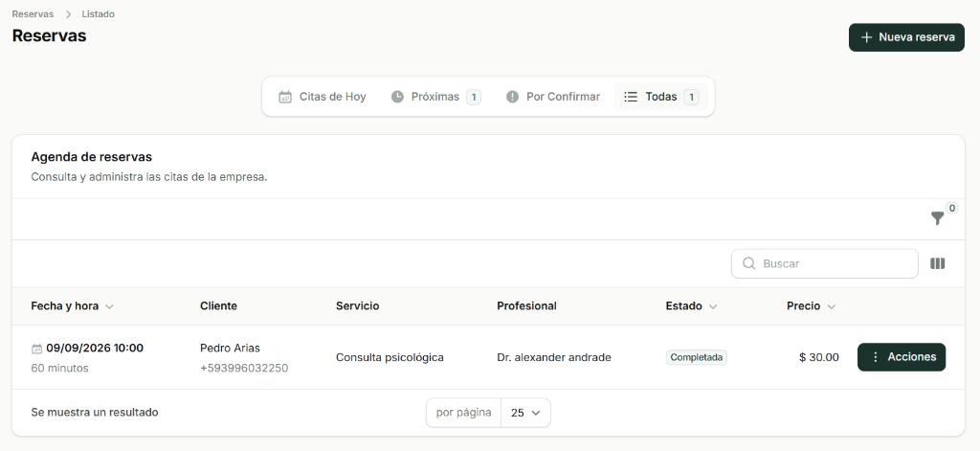
Task: Click the Cliente column header
Action: (x=219, y=305)
